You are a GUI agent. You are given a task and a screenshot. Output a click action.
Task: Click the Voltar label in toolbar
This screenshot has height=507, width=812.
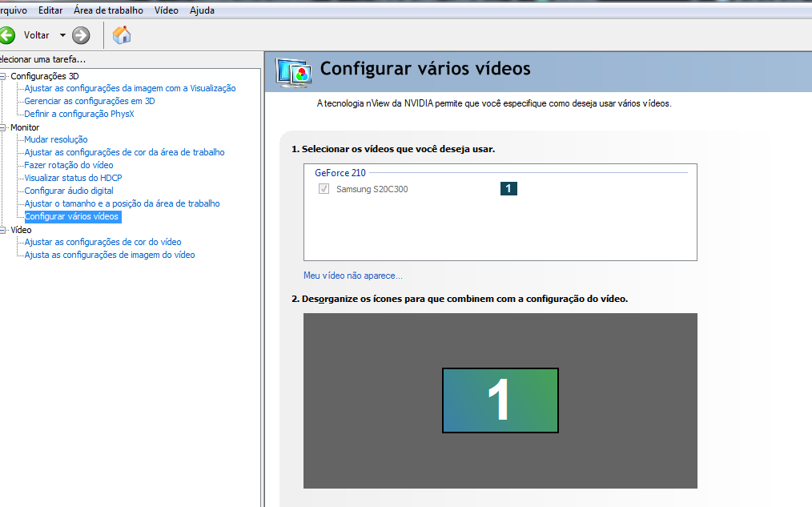36,35
